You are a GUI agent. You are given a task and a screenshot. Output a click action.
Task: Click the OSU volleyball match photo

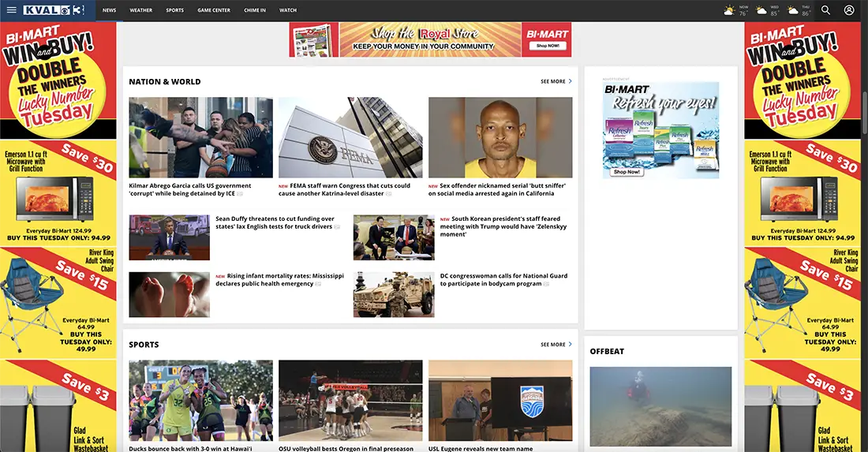pos(350,401)
